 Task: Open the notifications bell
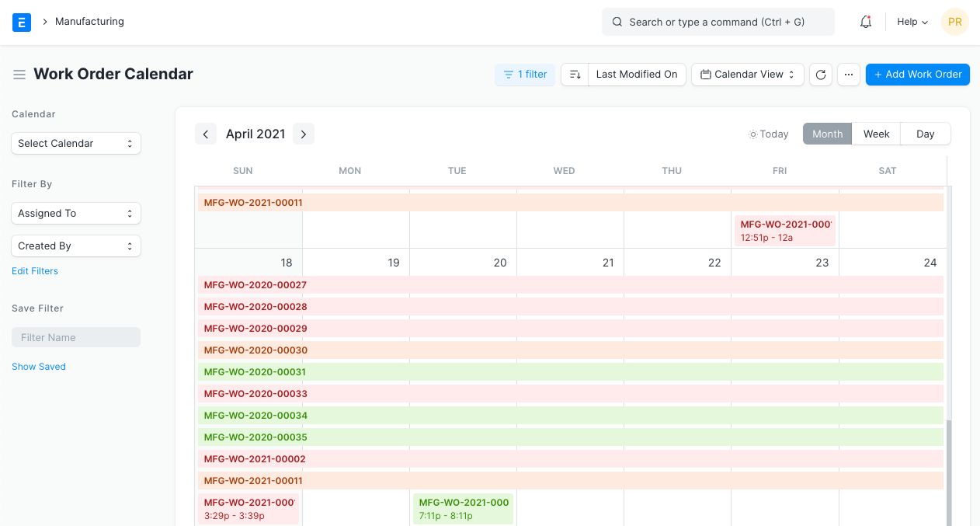click(x=866, y=22)
